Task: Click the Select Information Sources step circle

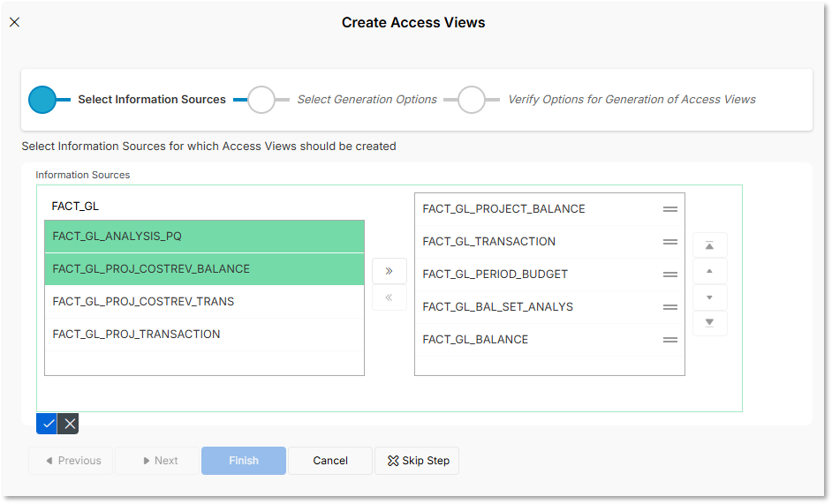Action: (x=42, y=100)
